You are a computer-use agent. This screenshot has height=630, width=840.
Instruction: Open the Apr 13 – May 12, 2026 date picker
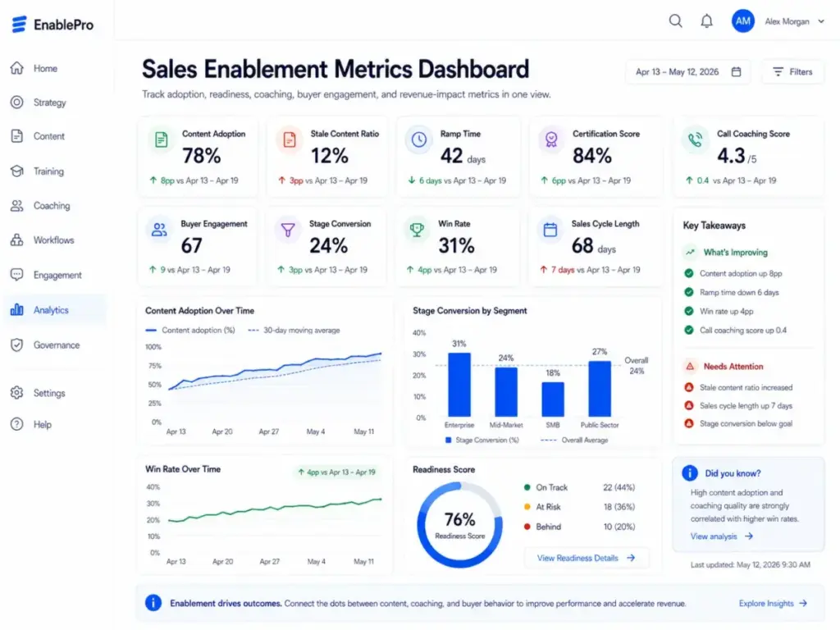(x=688, y=72)
